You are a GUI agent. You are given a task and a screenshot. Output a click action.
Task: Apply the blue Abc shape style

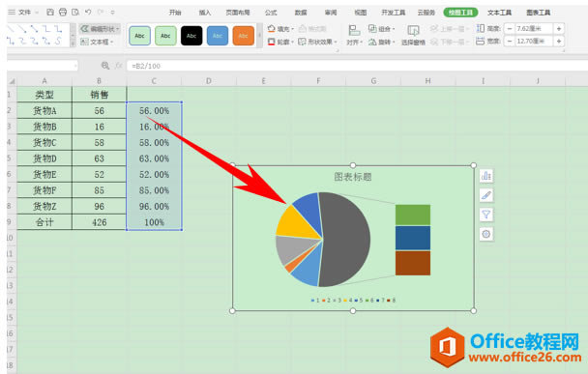[x=218, y=36]
